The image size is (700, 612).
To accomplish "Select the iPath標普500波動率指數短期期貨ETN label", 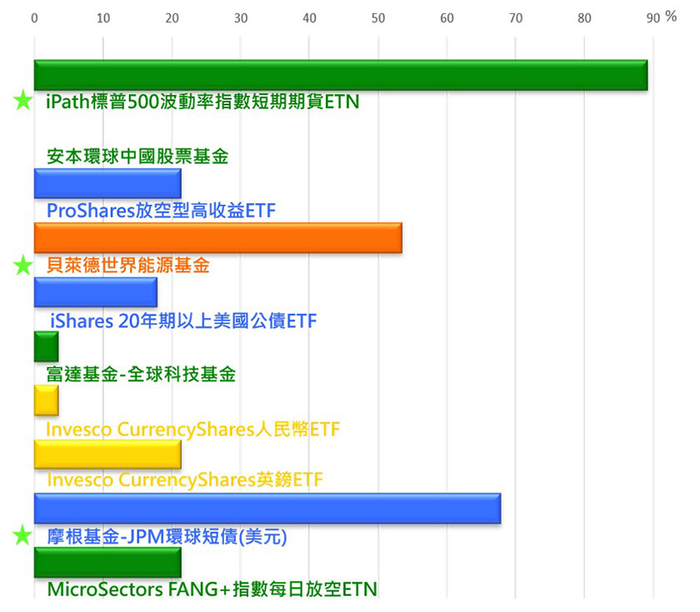I will [x=202, y=102].
